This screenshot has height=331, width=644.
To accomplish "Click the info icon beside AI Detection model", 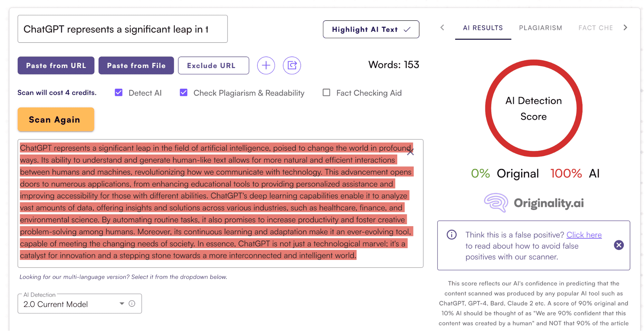I will [x=132, y=304].
